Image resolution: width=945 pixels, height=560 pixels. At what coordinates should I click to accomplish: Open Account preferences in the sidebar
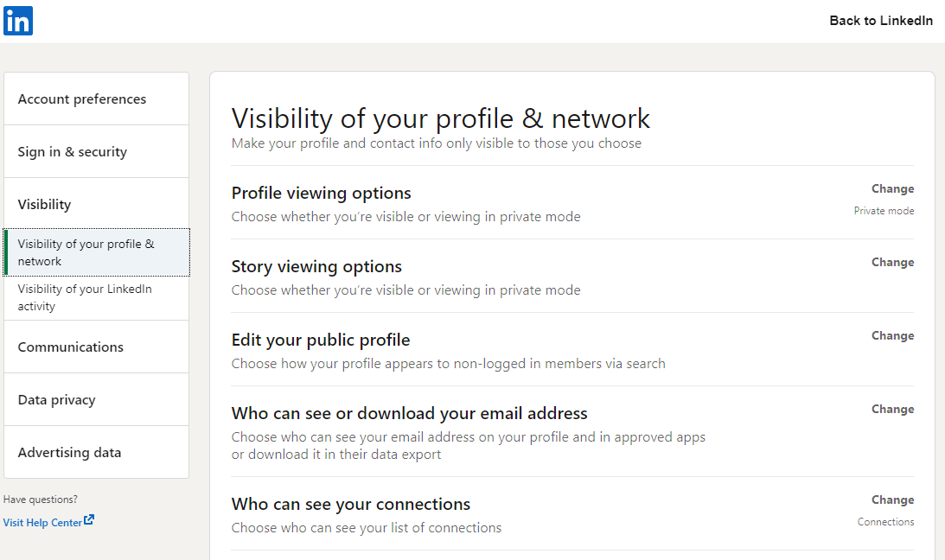81,99
